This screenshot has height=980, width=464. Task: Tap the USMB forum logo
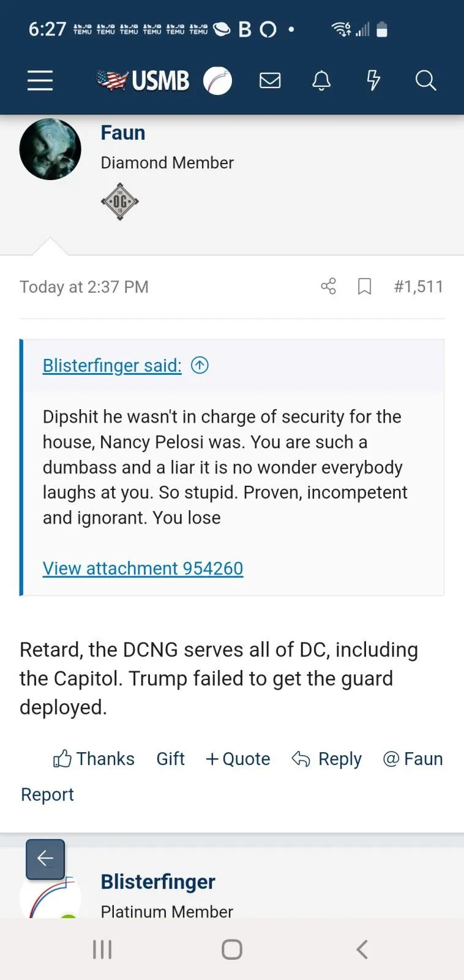(x=143, y=80)
